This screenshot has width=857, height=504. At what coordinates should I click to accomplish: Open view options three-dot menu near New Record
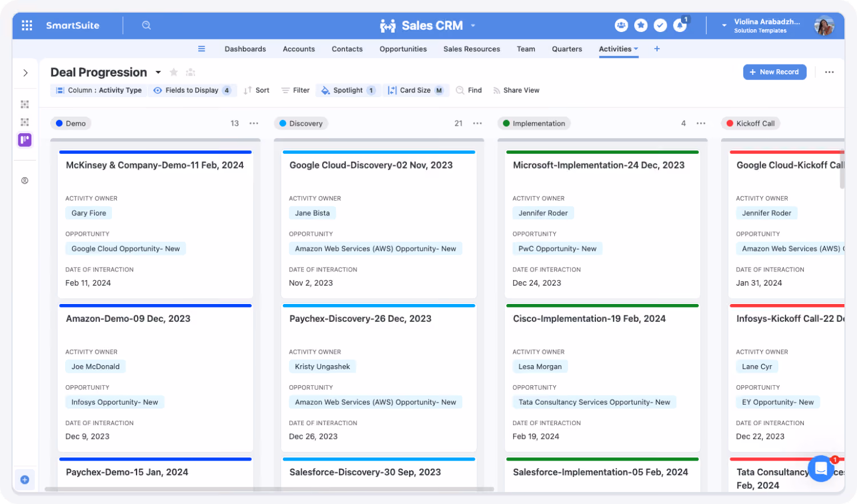point(830,72)
